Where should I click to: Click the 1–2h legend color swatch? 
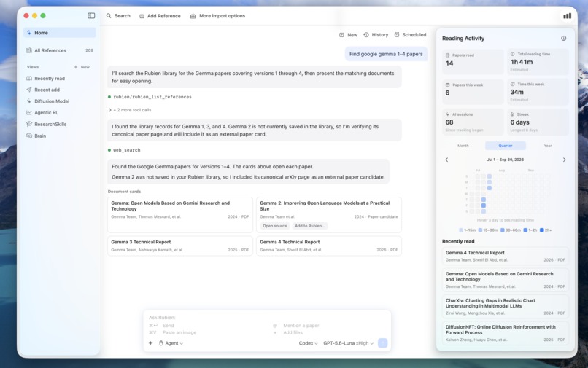525,230
